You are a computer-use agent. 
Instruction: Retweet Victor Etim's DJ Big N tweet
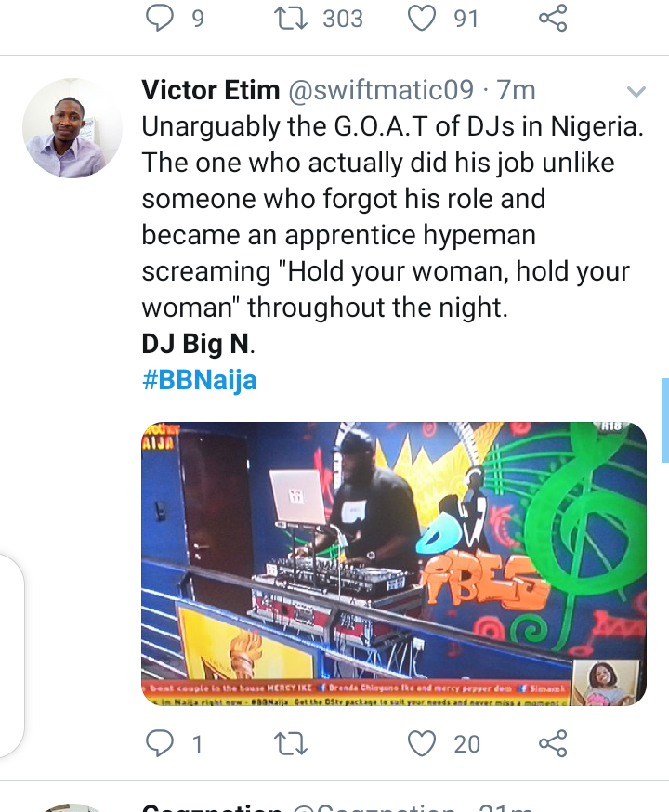pos(291,744)
